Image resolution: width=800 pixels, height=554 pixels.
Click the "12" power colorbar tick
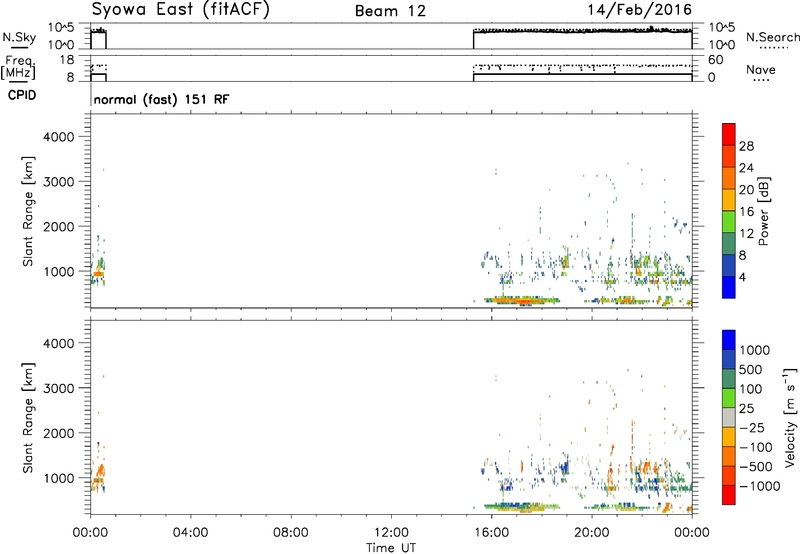[x=746, y=234]
